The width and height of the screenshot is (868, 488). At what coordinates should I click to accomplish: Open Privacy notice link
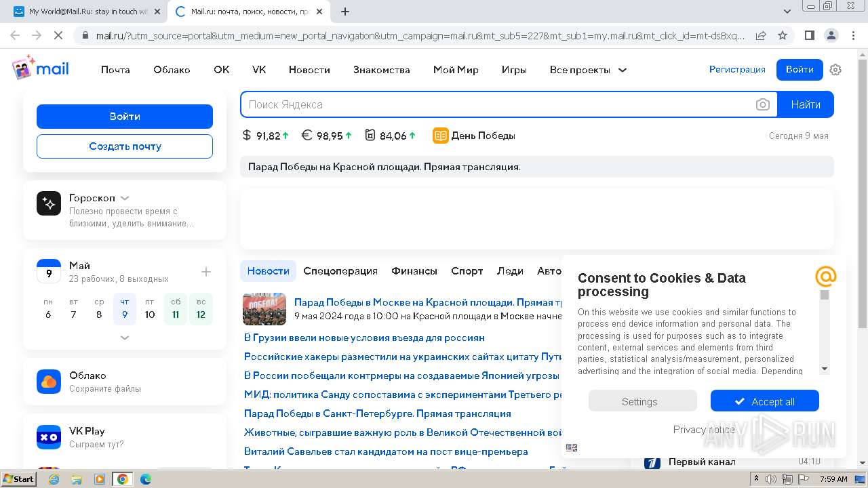(x=704, y=430)
